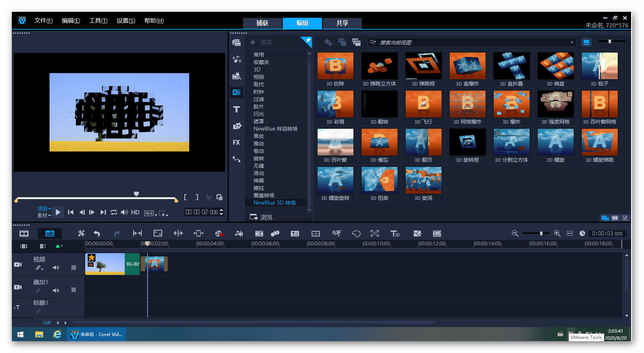Click the 搜索当前视图 search field

click(472, 43)
